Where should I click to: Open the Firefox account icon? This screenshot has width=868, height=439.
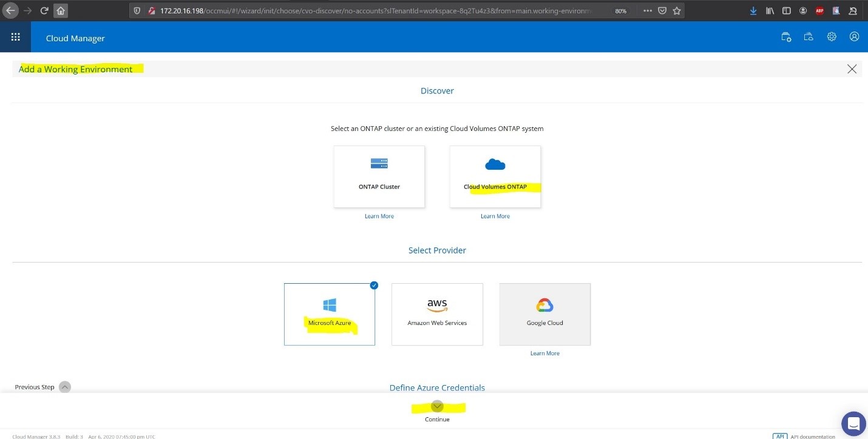(803, 11)
